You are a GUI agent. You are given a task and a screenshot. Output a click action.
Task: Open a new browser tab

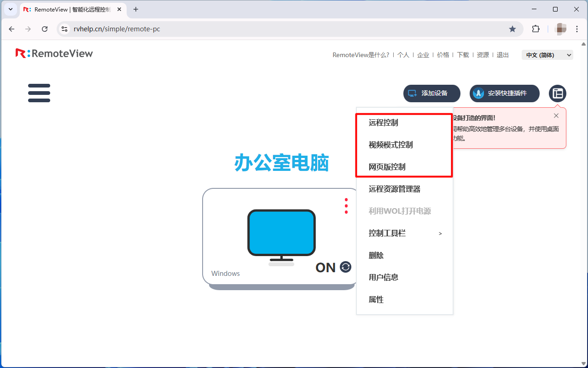click(x=135, y=9)
